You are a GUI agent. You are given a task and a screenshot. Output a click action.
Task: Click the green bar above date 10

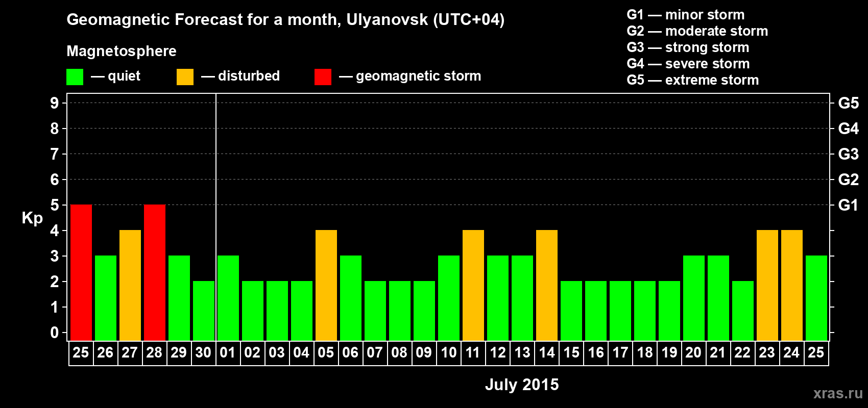[449, 298]
